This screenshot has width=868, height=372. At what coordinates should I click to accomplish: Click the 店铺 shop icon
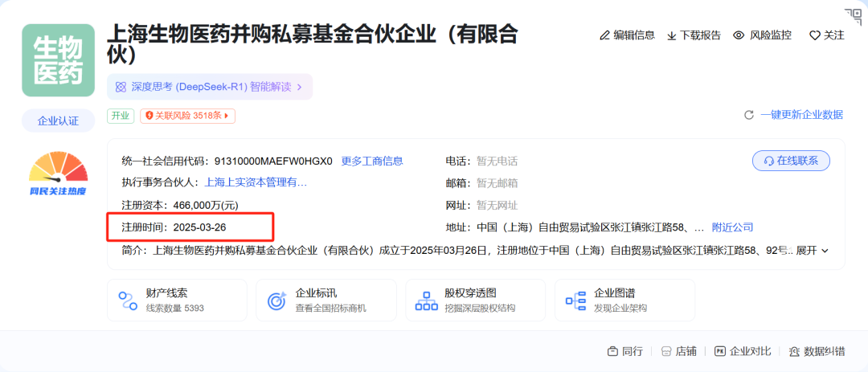[x=667, y=352]
